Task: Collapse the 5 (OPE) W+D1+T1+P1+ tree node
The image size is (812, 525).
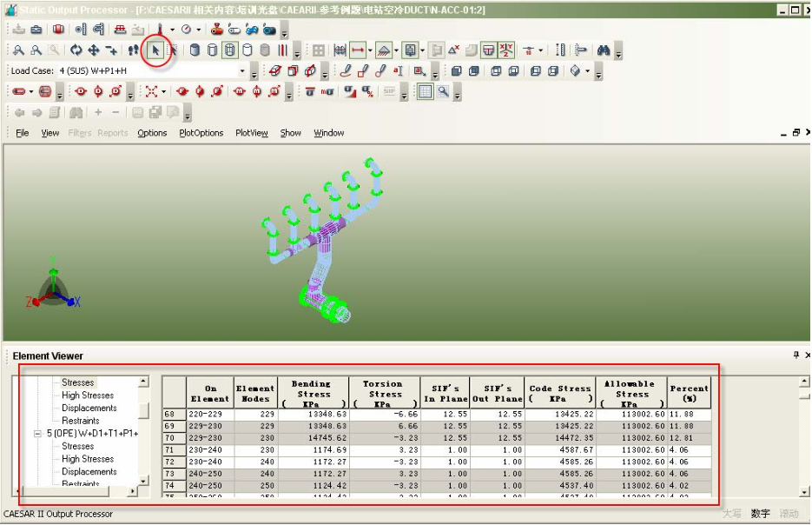Action: coord(37,433)
